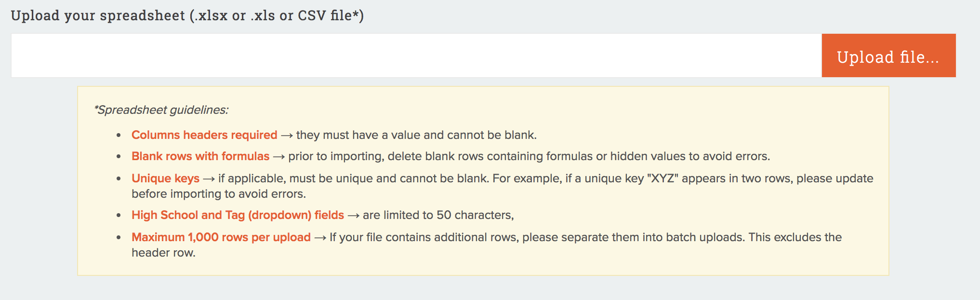Click 'are limited to 50 characters' text
The width and height of the screenshot is (980, 300).
coord(438,215)
